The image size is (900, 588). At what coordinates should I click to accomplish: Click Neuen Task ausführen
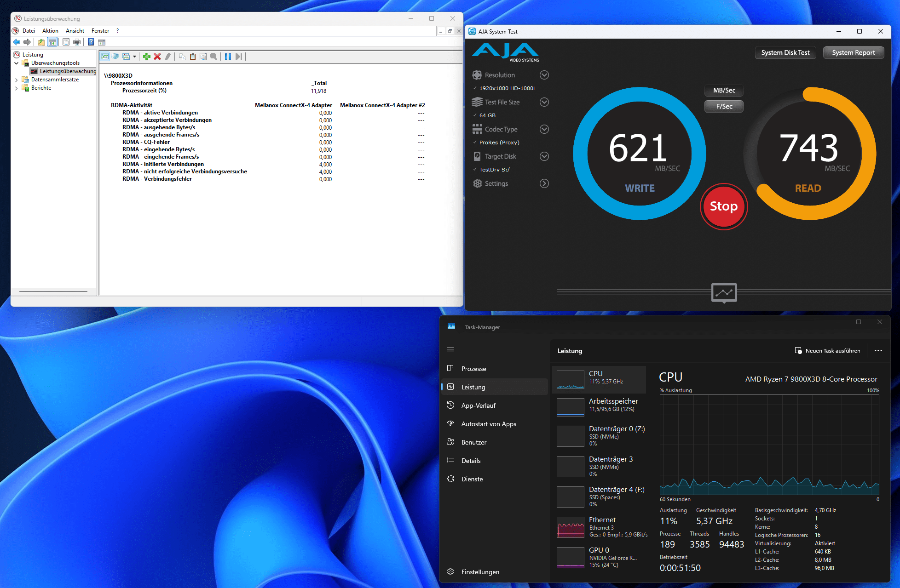point(827,351)
